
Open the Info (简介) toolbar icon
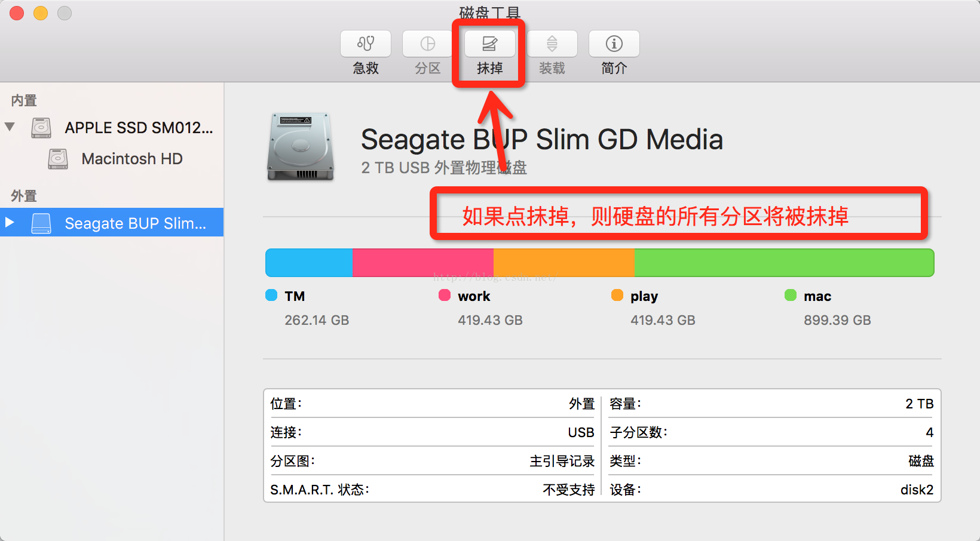[x=614, y=44]
